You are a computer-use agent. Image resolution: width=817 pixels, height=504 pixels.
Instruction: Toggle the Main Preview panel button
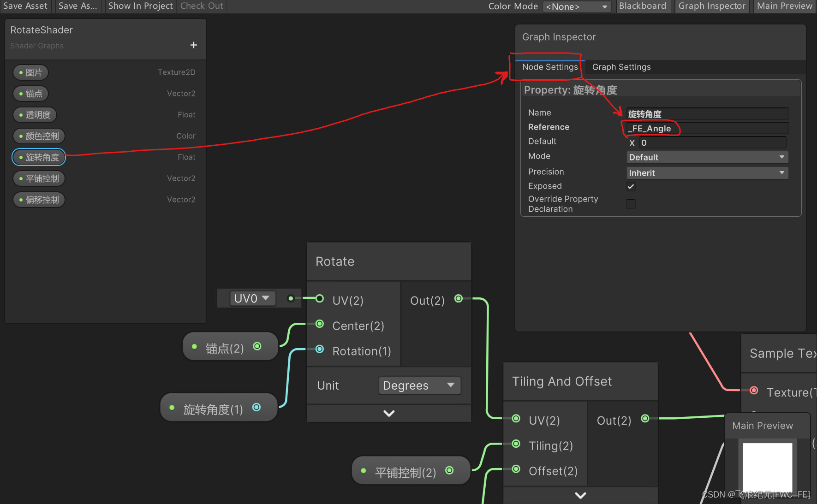784,6
